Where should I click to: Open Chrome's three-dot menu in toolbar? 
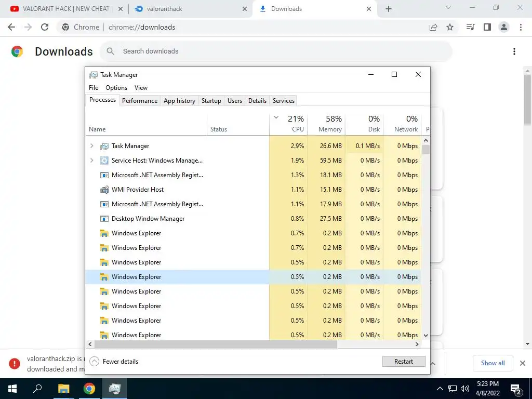521,27
